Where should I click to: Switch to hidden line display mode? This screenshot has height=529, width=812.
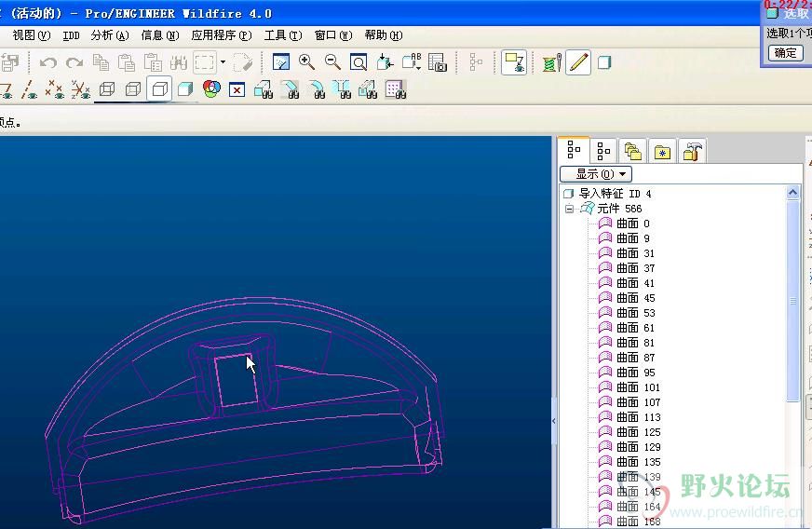tap(133, 89)
